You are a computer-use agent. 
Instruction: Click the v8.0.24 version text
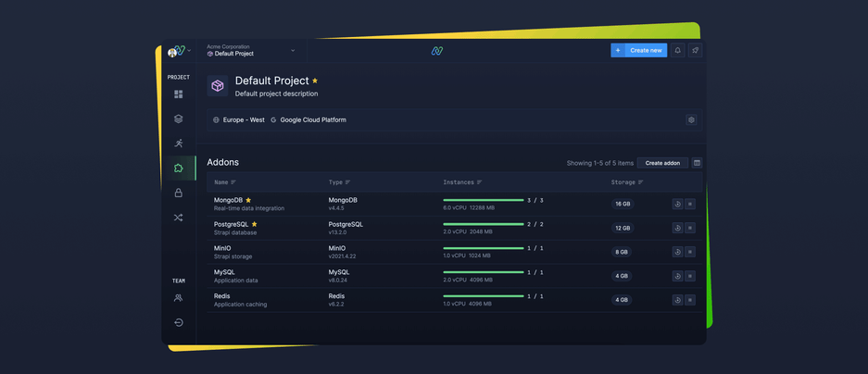point(338,280)
